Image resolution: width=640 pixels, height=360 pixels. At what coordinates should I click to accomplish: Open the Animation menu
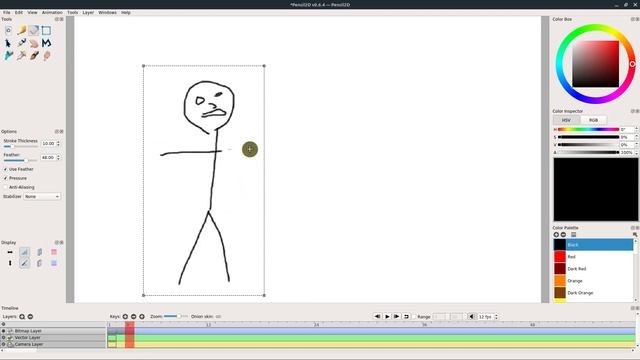52,13
